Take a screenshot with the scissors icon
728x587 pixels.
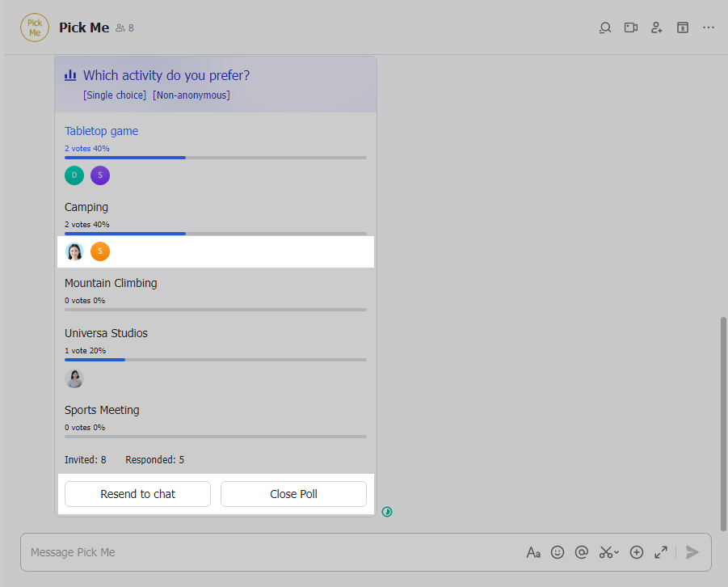coord(604,552)
